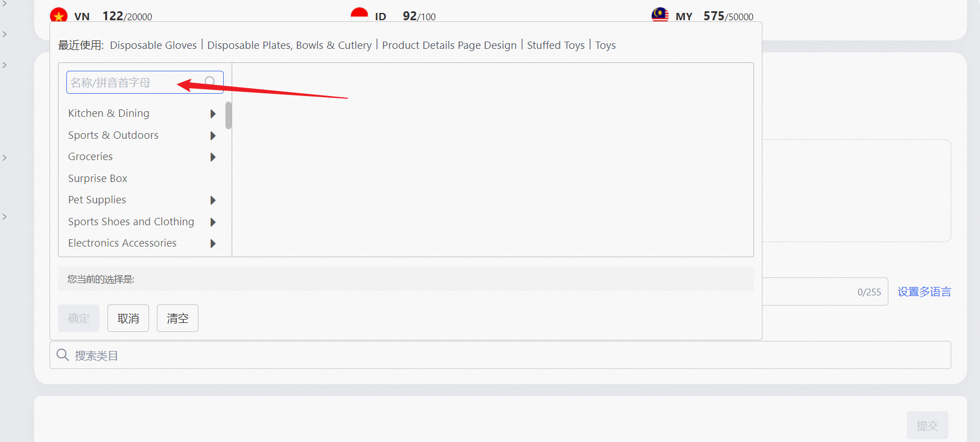Screen dimensions: 980x442
Task: Click the Vietnam flag icon
Action: 58,15
